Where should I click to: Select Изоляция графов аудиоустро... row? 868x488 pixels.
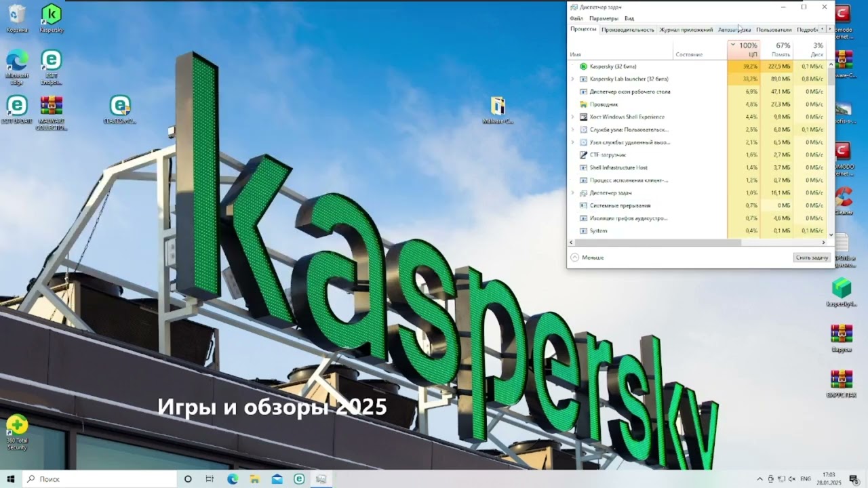click(x=697, y=218)
